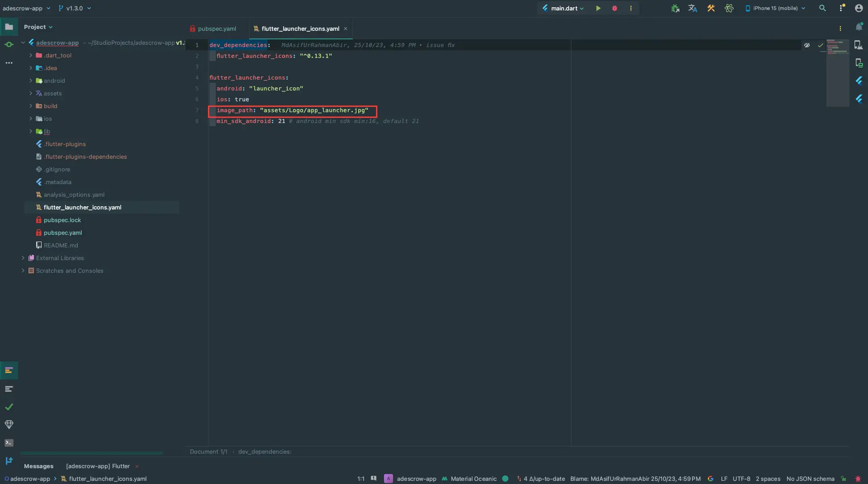Expand the lib folder
This screenshot has height=484, width=868.
pyautogui.click(x=31, y=131)
